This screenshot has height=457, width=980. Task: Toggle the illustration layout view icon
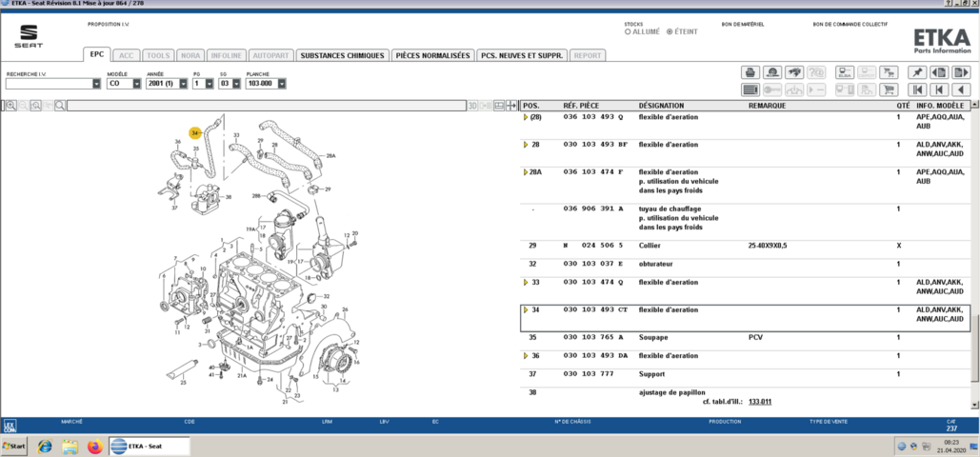coord(499,106)
